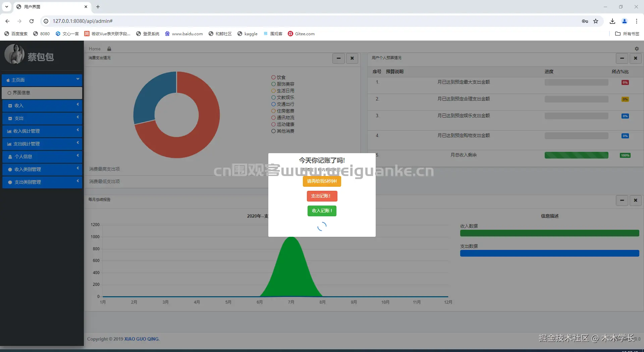Click the 收入记账! button
644x352 pixels.
click(322, 211)
